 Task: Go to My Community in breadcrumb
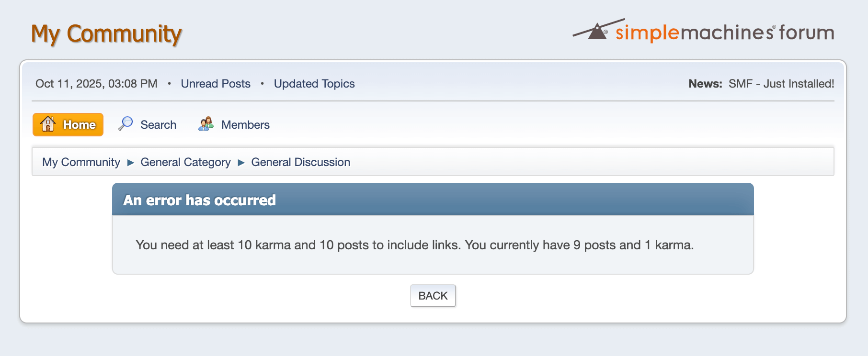[81, 162]
